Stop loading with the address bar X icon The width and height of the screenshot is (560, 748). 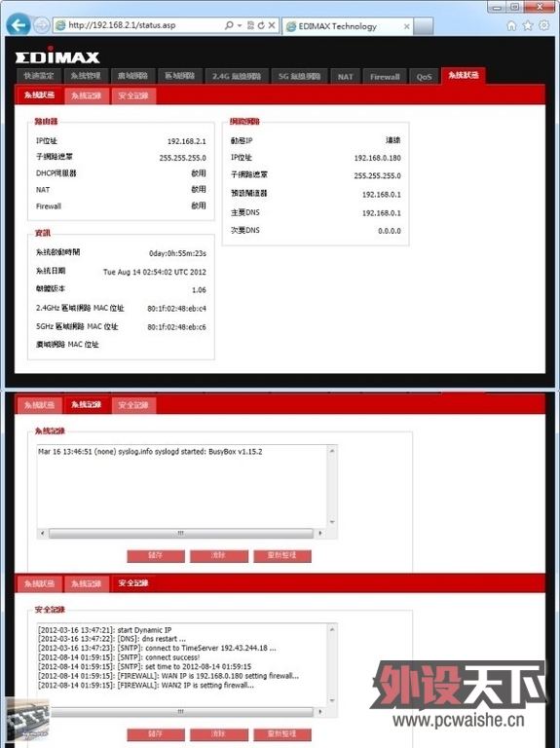pos(272,25)
